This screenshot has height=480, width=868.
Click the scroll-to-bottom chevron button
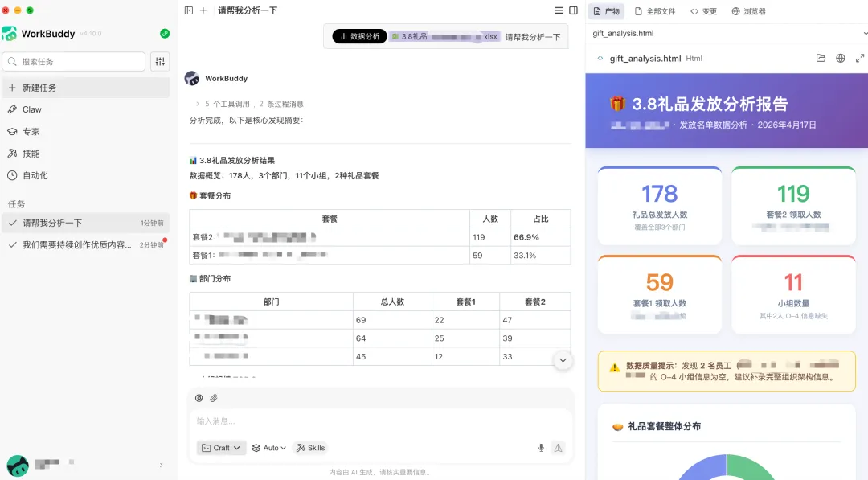563,360
